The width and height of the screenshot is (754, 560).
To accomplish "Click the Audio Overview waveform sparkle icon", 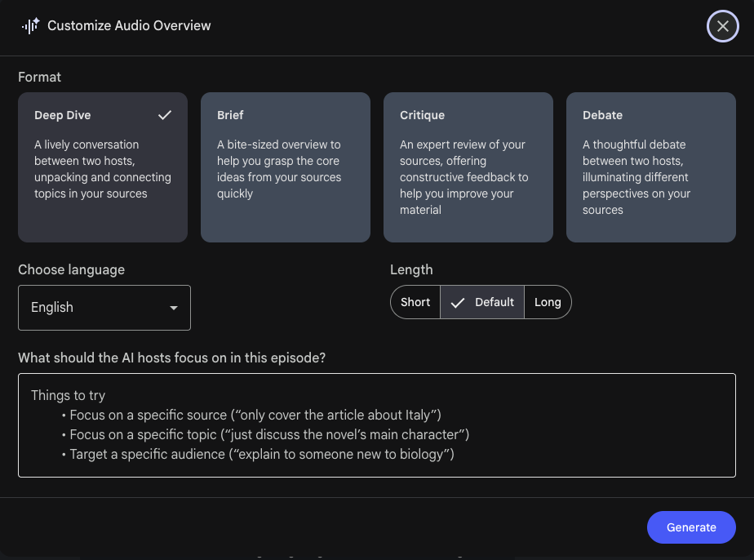I will (x=29, y=25).
